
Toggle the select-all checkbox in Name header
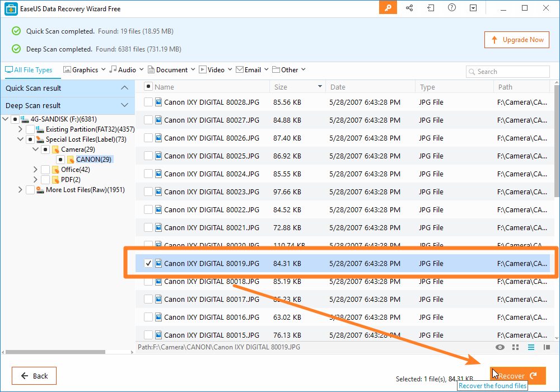point(148,86)
